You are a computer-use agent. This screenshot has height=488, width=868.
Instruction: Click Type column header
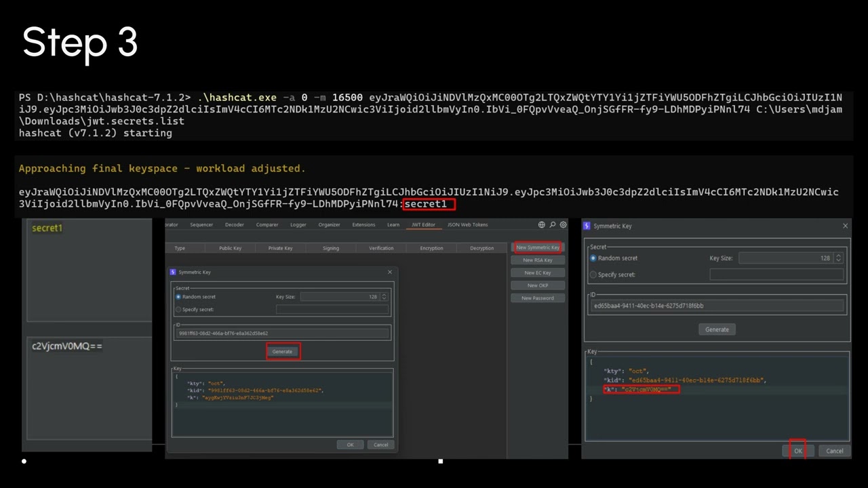coord(180,248)
